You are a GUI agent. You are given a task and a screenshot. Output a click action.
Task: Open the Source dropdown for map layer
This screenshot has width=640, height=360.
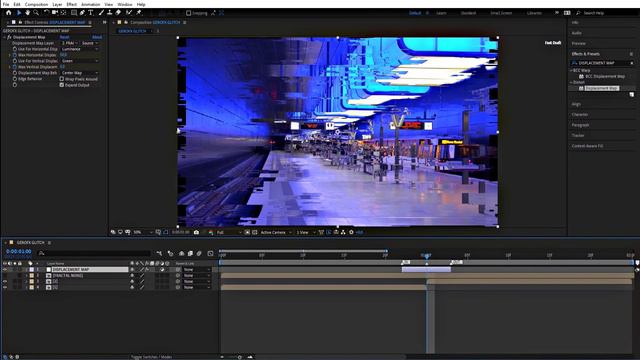coord(90,43)
